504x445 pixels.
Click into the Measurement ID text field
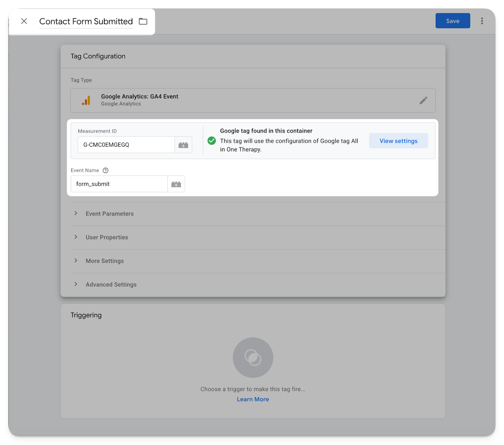(126, 145)
